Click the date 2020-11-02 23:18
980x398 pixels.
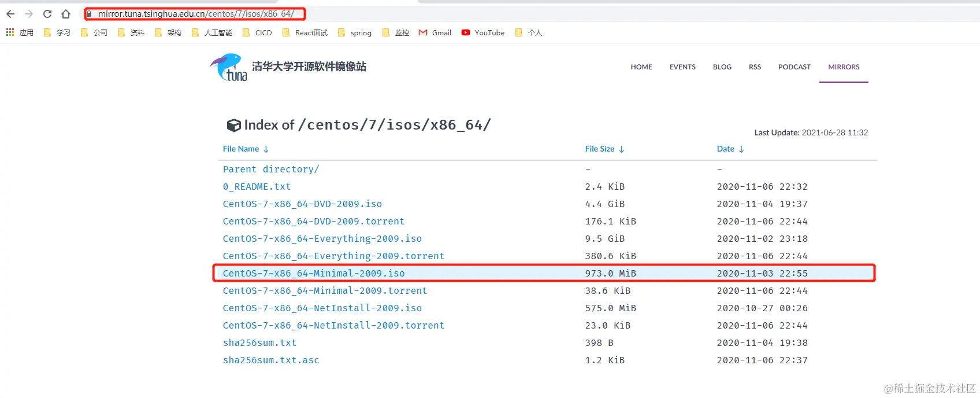click(x=762, y=239)
